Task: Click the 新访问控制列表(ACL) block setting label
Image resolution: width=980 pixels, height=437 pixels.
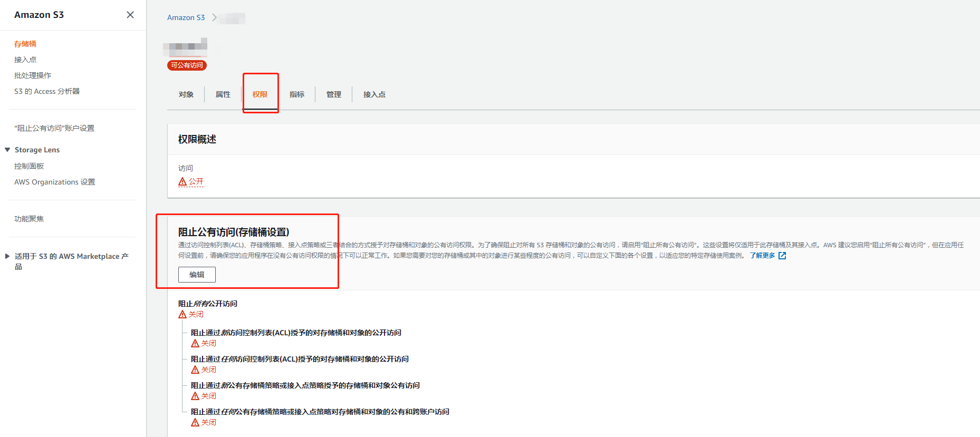Action: [296, 333]
